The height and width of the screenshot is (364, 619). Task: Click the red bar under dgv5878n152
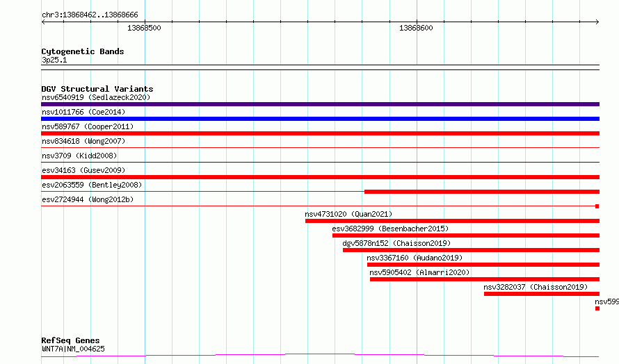click(x=471, y=250)
